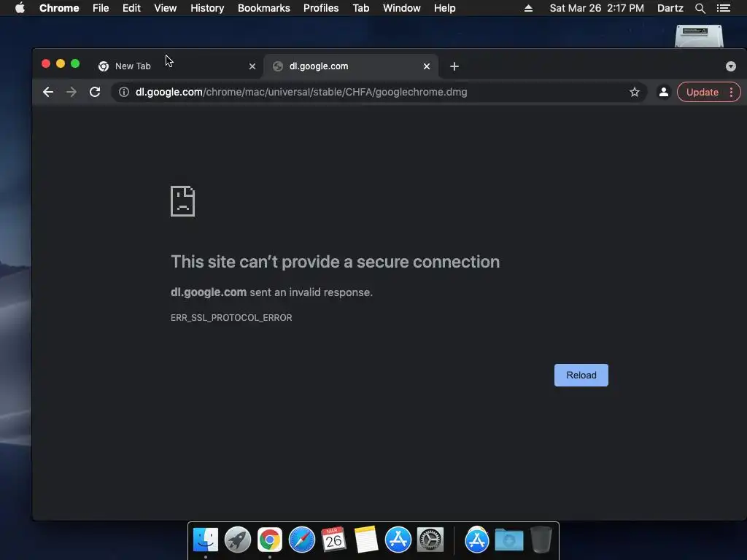Open a new tab with plus icon

pos(454,66)
